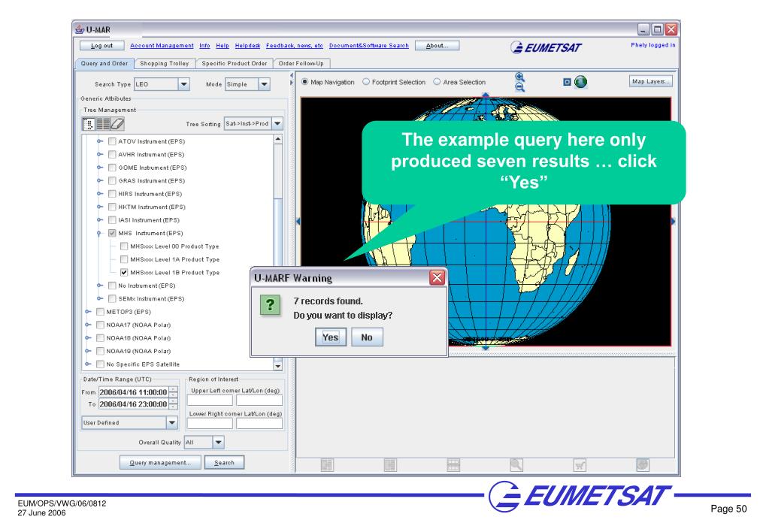The image size is (769, 532).
Task: Click the To date/time field
Action: click(133, 404)
